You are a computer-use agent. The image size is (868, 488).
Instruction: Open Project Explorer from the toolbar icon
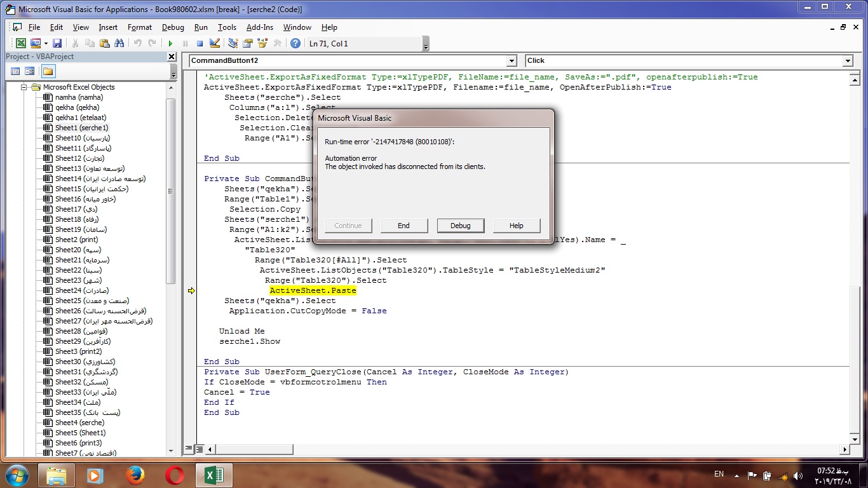(233, 43)
